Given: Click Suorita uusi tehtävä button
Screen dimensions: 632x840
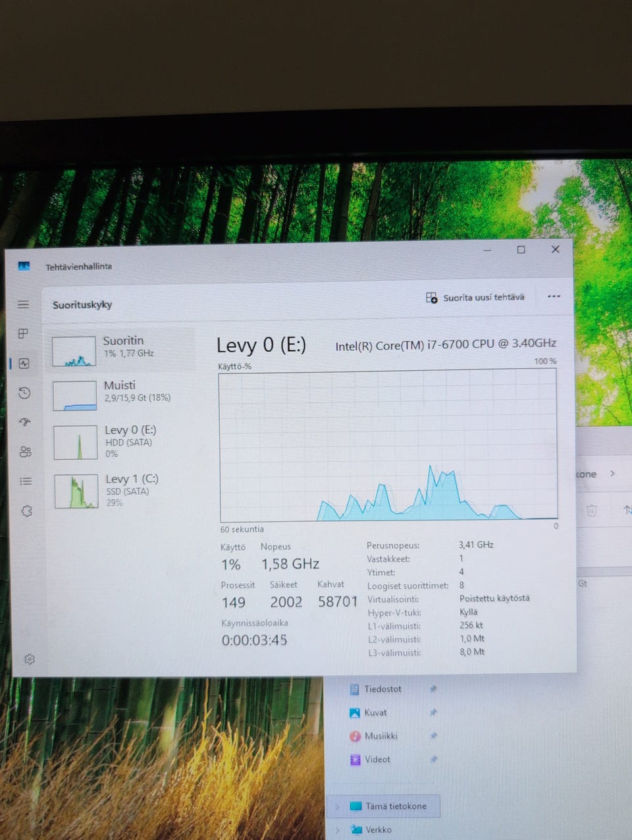Looking at the screenshot, I should [x=475, y=298].
